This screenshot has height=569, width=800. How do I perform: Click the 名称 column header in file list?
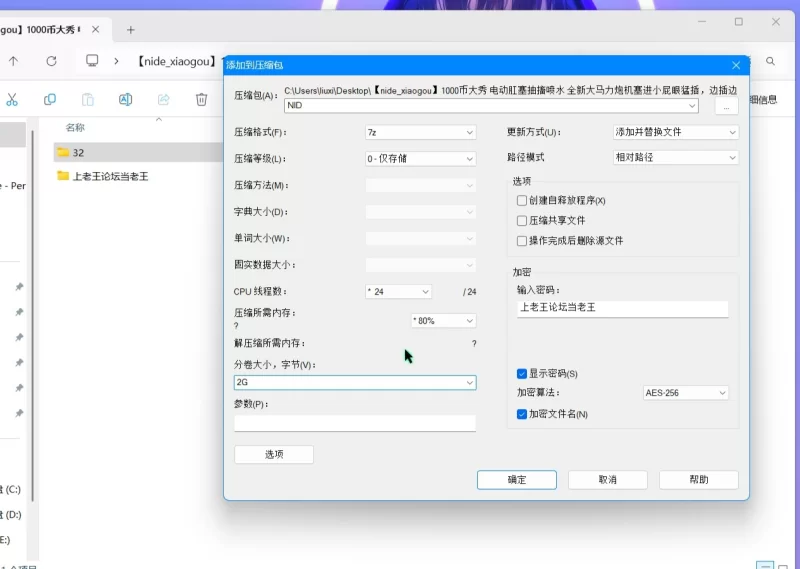[76, 128]
